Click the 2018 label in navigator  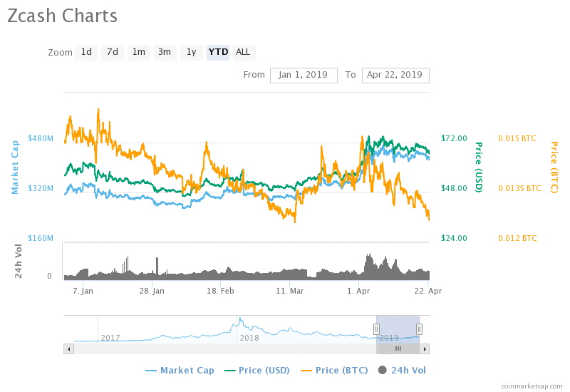tap(249, 338)
